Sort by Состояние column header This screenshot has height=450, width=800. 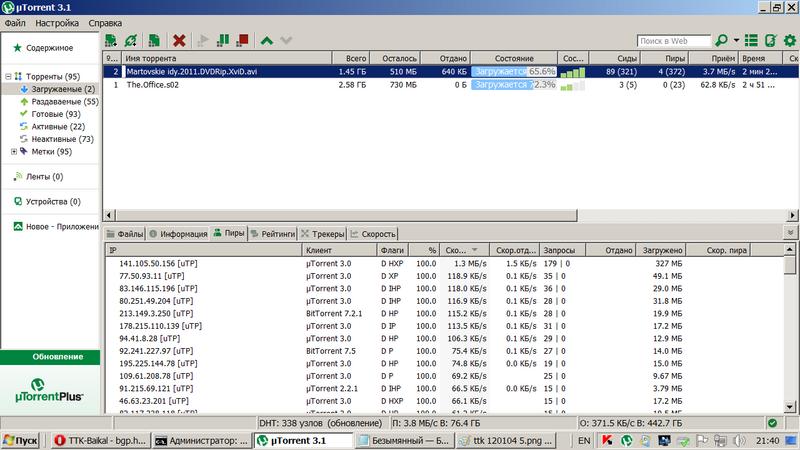514,58
